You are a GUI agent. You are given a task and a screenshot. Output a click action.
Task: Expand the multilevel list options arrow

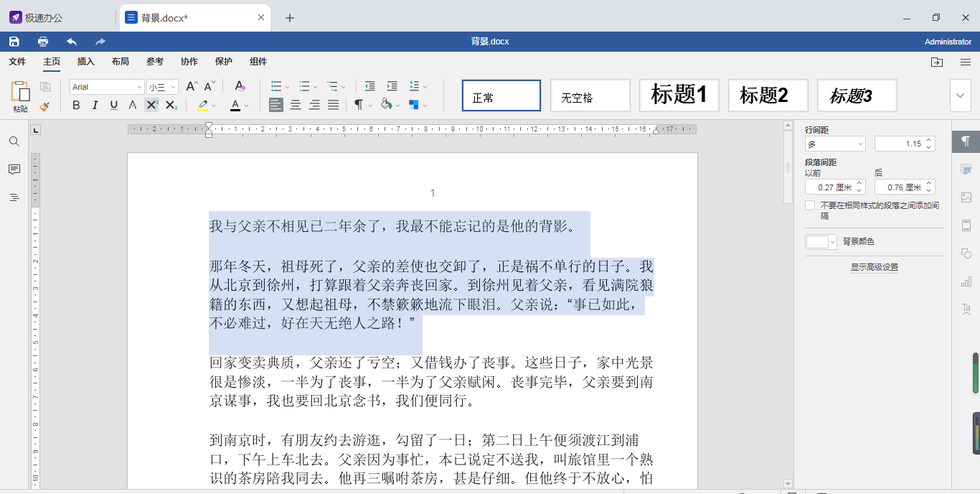[x=344, y=87]
